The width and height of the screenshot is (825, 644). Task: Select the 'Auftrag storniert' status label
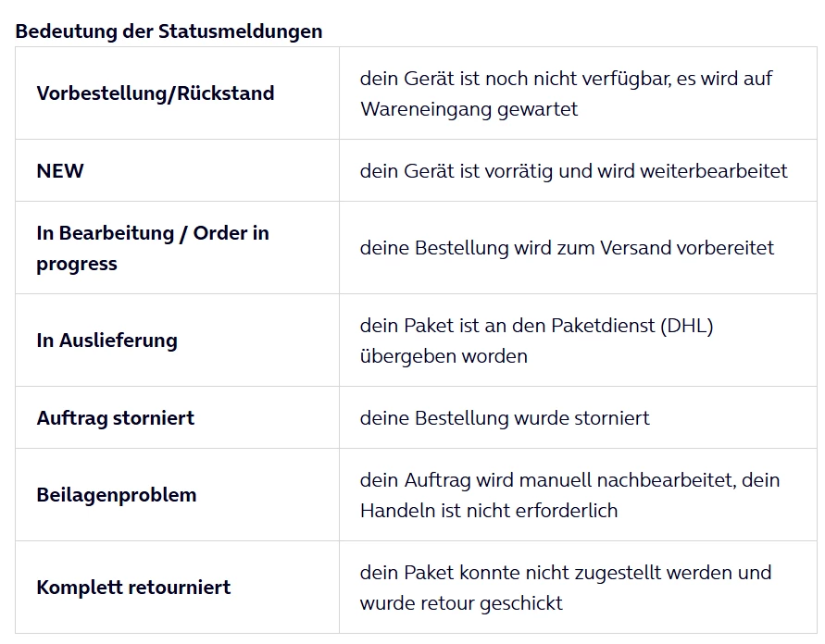pos(115,418)
